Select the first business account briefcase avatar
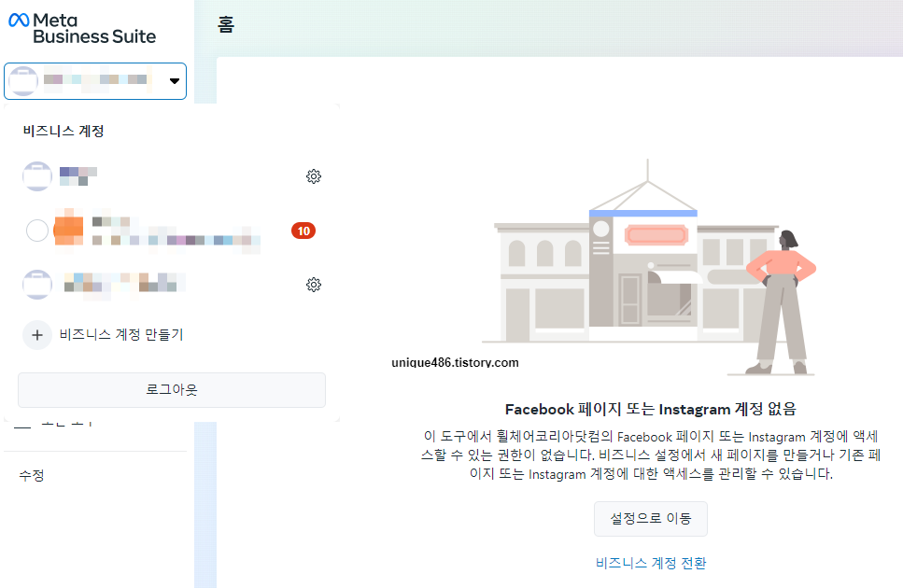 point(37,176)
